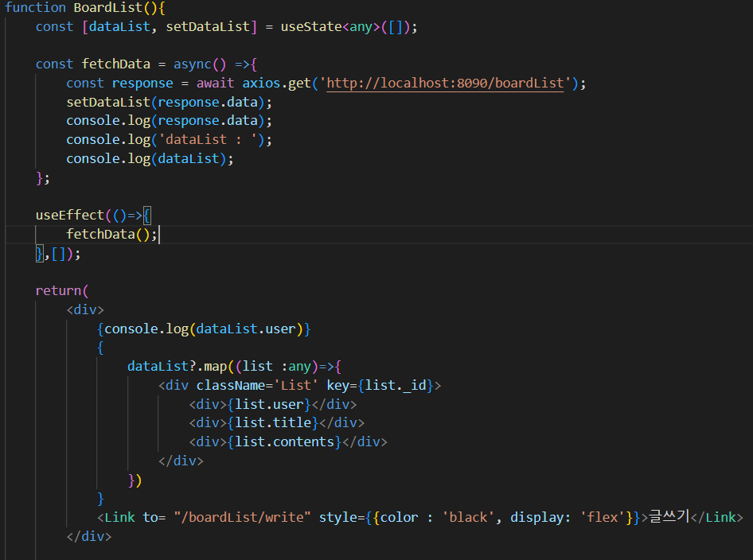The image size is (753, 560).
Task: Click the Link opening tag name
Action: point(119,517)
